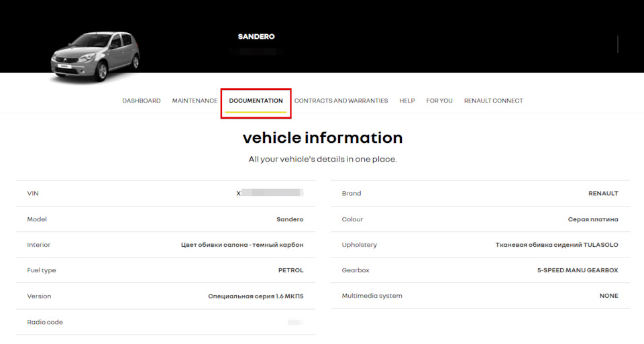Open the For You tab
This screenshot has height=344, width=644.
click(x=439, y=101)
